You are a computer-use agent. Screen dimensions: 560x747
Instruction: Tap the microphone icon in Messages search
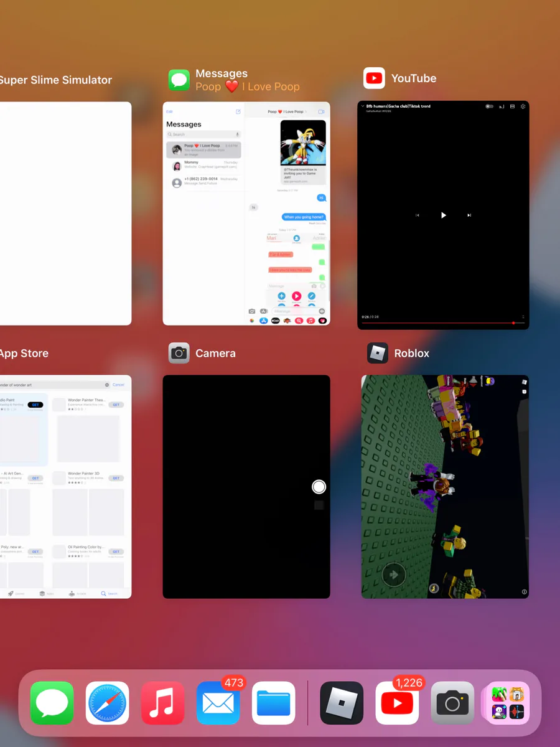(237, 134)
